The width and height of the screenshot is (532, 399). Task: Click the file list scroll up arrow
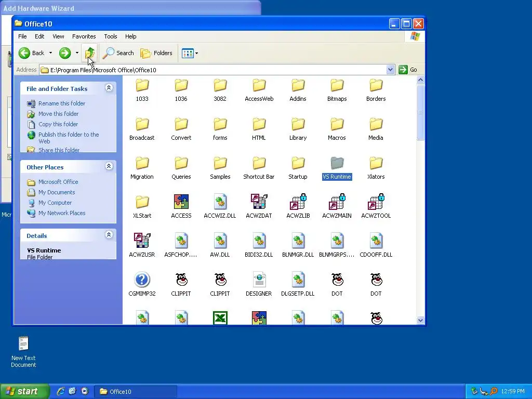click(420, 80)
